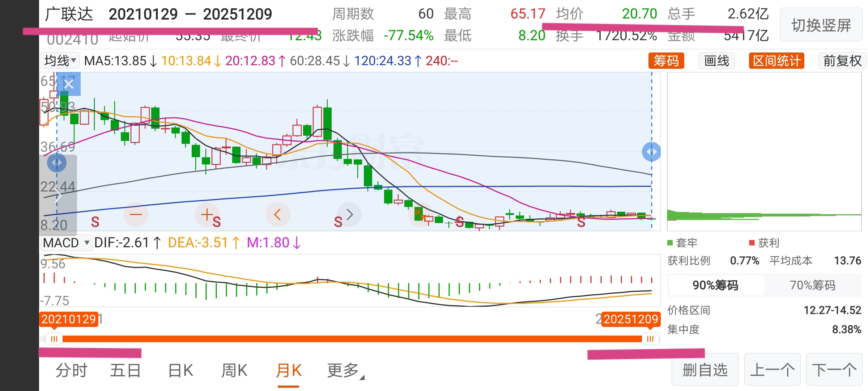Tap the 20210129 start date marker

(x=69, y=319)
